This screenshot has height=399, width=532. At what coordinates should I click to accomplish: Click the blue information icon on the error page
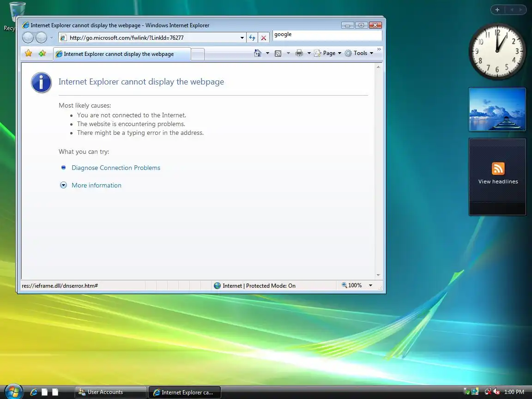click(42, 83)
